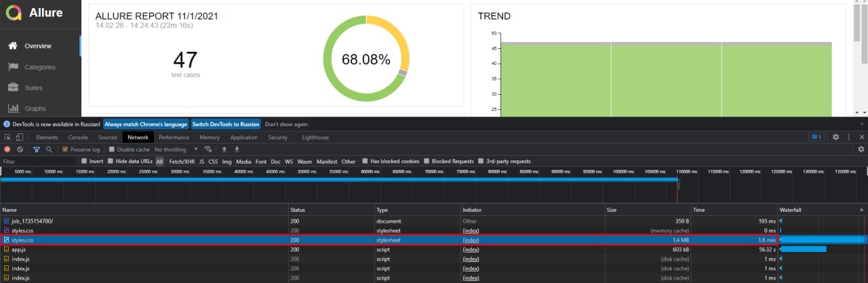The image size is (868, 283).
Task: Click Switch DevTools to Russian button
Action: 226,124
